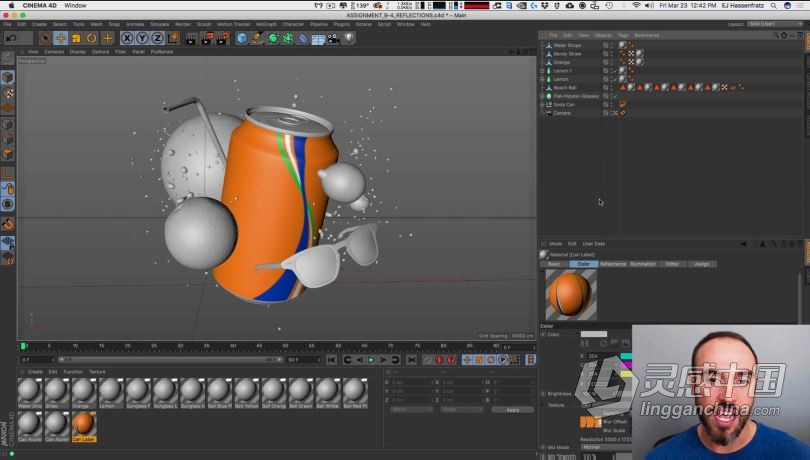The width and height of the screenshot is (810, 460).
Task: Toggle visibility dots for Beach Ball object
Action: (612, 88)
